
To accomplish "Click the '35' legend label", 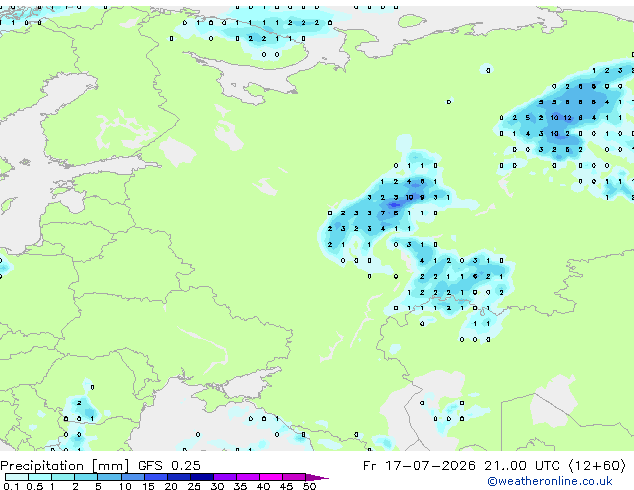I will click(240, 486).
